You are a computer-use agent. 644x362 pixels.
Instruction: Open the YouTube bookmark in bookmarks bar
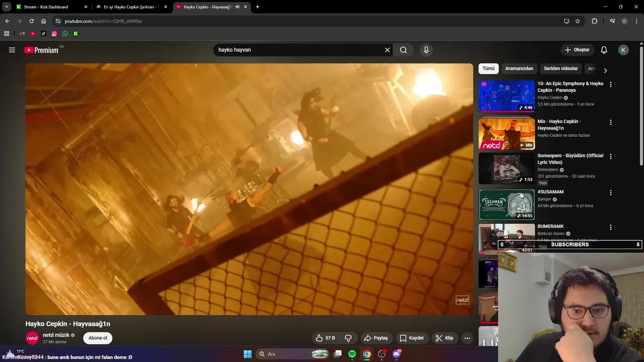click(x=33, y=34)
